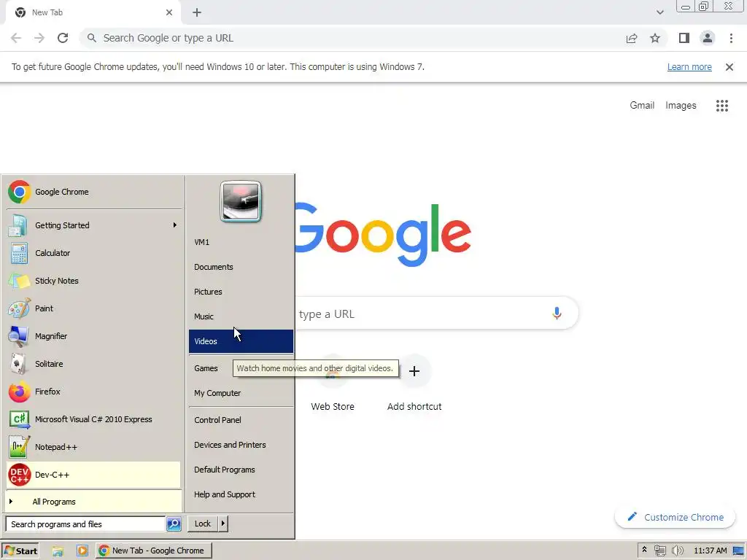Open network icon in system tray
The image size is (747, 560).
(x=659, y=551)
